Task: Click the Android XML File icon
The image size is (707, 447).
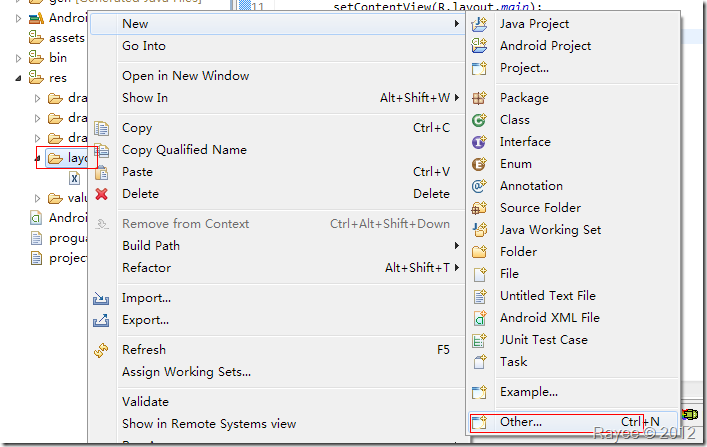Action: 479,318
